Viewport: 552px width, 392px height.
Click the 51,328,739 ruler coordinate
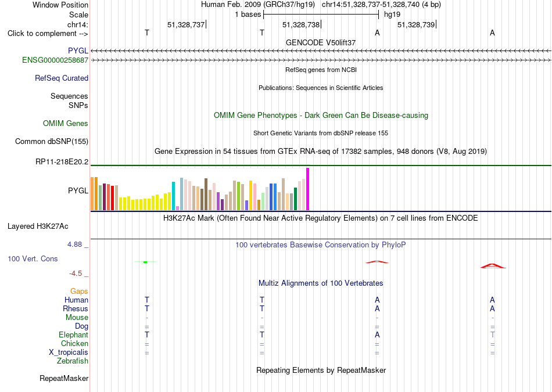(416, 24)
